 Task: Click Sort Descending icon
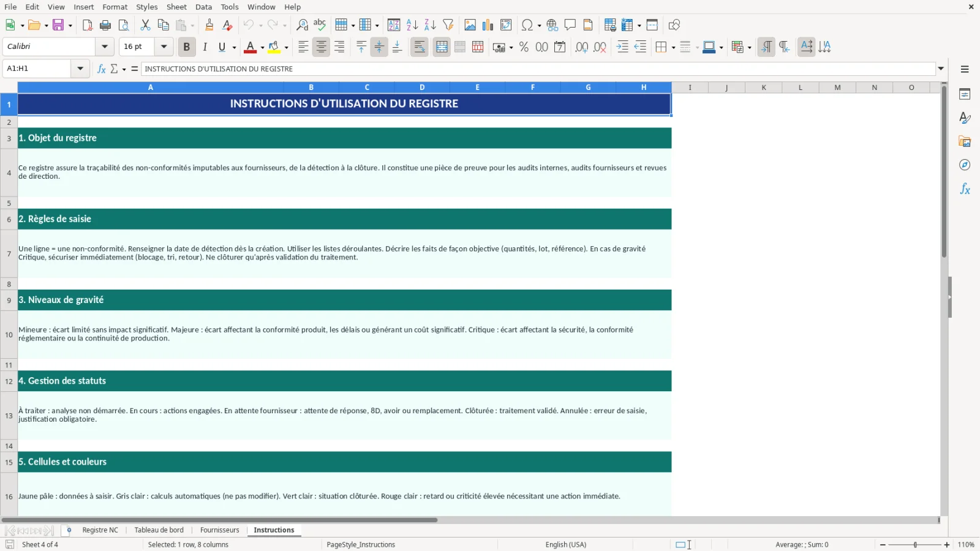pyautogui.click(x=430, y=25)
